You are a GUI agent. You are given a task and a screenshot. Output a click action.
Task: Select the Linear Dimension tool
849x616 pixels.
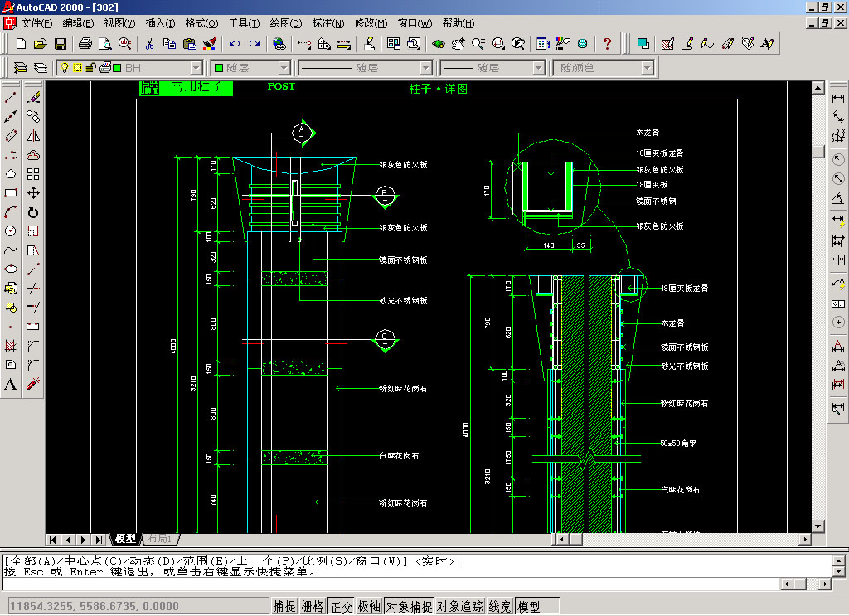point(838,98)
